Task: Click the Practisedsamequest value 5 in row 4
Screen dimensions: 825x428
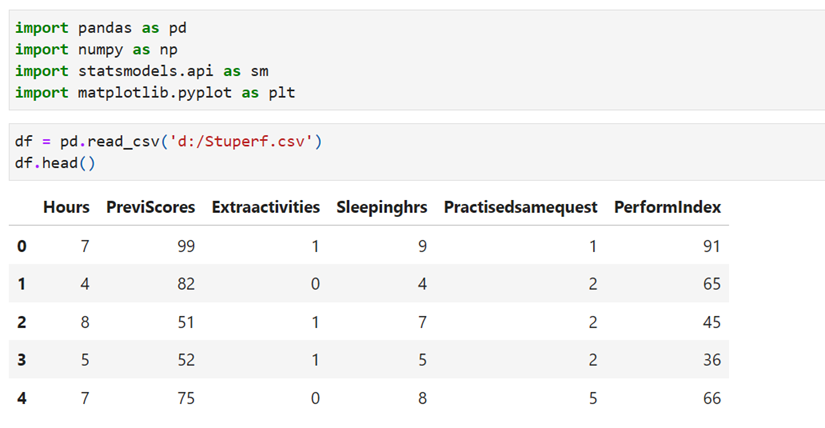Action: (x=593, y=399)
